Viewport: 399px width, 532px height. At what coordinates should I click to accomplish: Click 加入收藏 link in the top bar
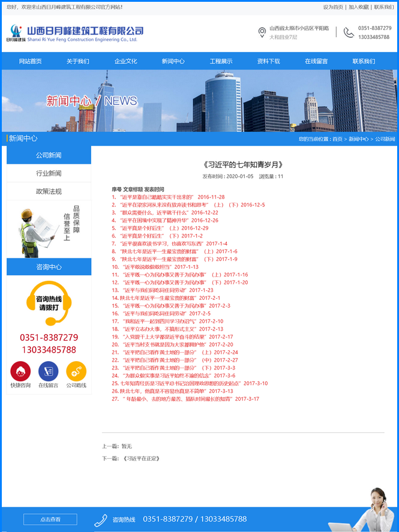pyautogui.click(x=359, y=7)
